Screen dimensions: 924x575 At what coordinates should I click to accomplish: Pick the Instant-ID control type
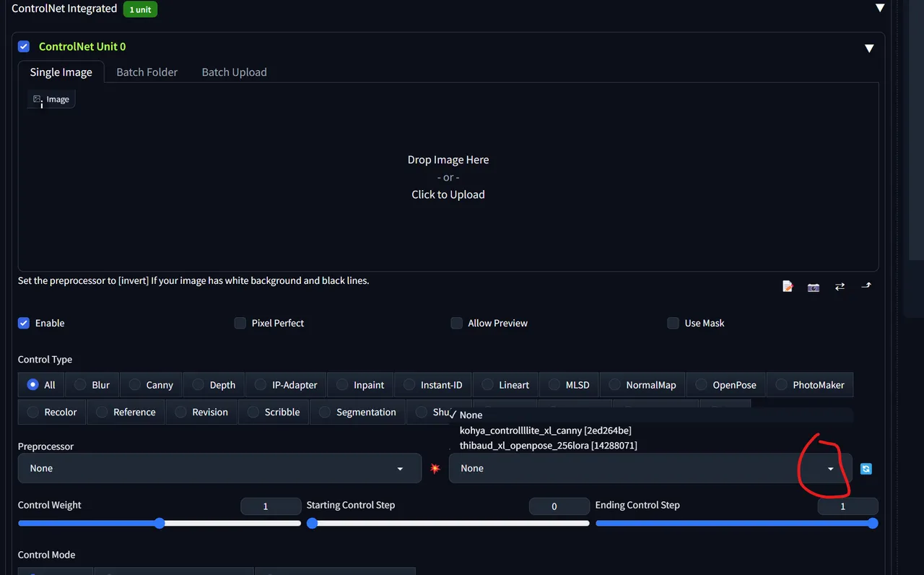click(x=433, y=385)
